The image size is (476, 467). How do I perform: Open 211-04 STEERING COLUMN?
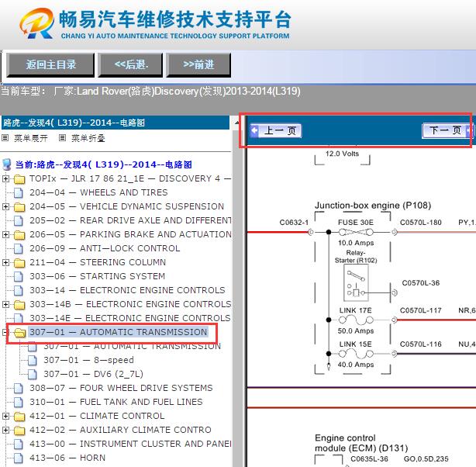tap(98, 262)
